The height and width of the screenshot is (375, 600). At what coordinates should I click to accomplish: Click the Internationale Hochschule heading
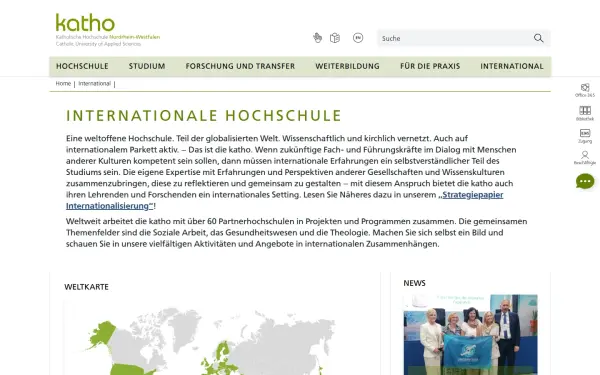tap(204, 116)
